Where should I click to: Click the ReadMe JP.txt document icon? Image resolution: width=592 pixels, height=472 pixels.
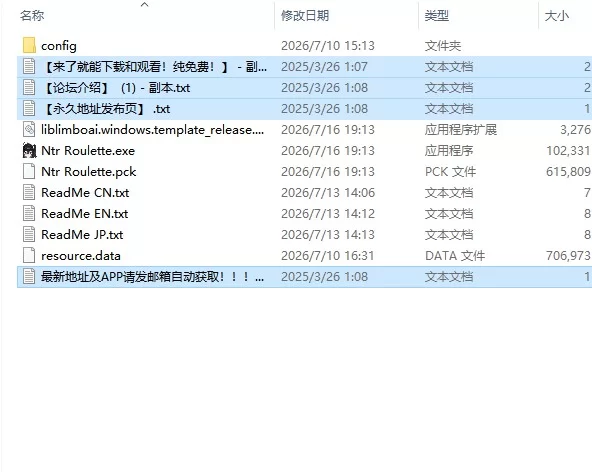click(x=29, y=234)
